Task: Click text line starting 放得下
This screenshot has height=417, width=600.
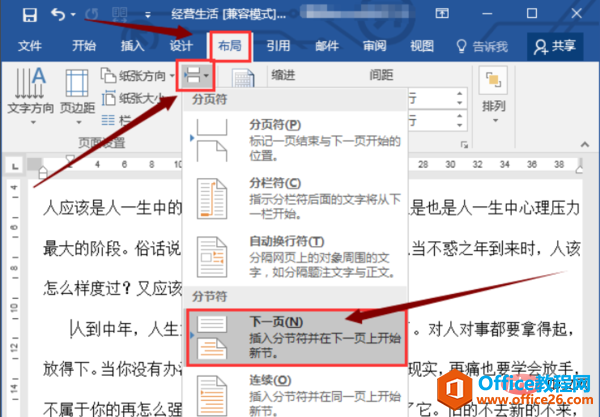Action: click(112, 370)
